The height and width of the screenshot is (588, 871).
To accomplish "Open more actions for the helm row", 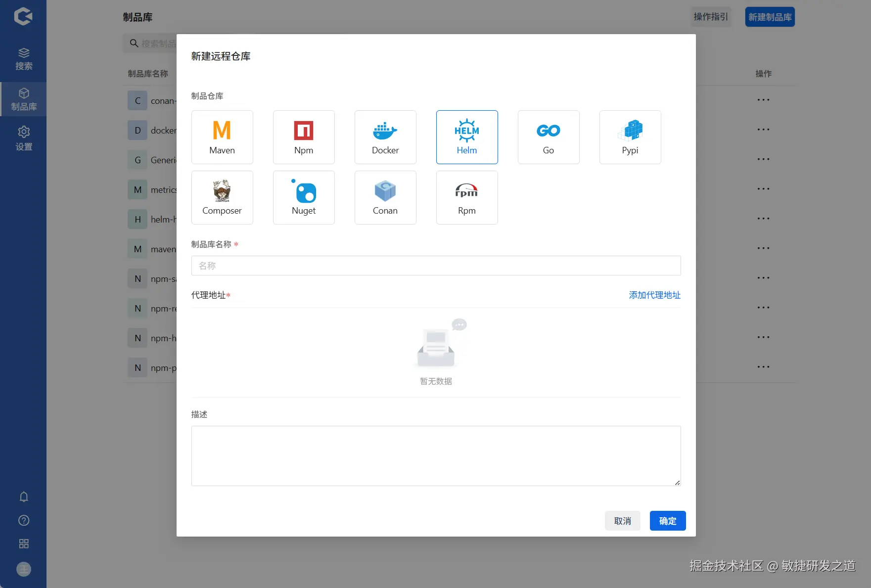I will pos(763,219).
